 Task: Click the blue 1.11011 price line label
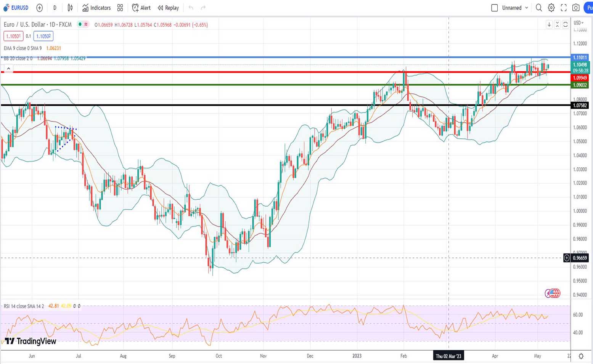pyautogui.click(x=580, y=58)
